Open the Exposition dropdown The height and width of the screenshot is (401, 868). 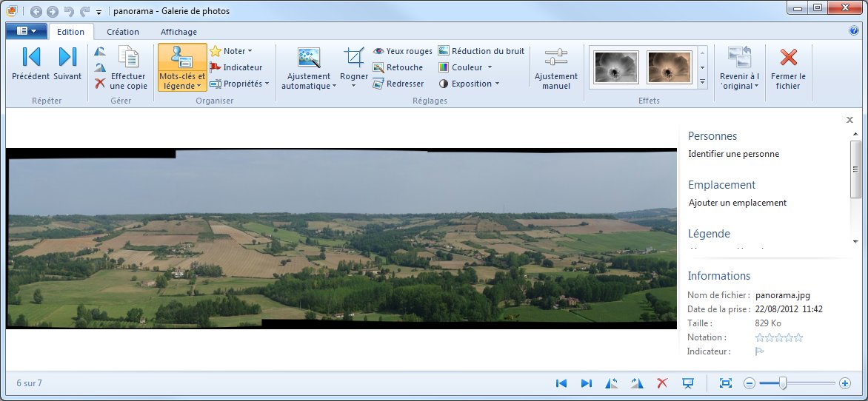click(x=469, y=84)
